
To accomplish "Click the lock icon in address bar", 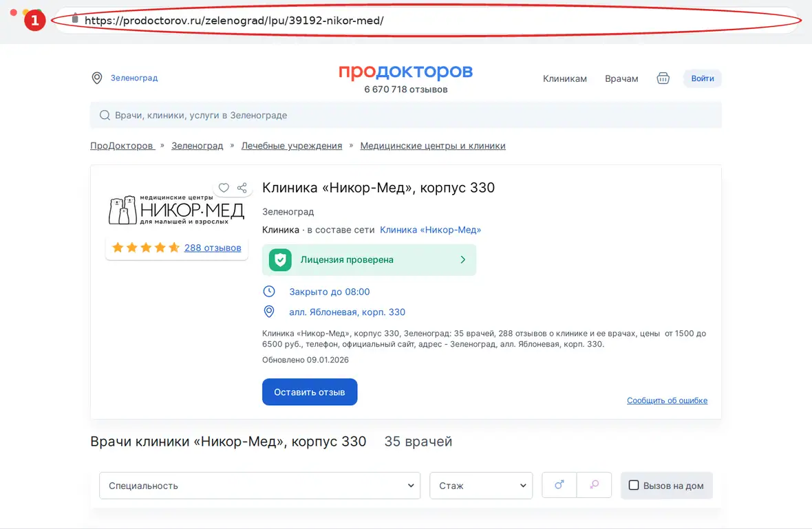I will (75, 19).
